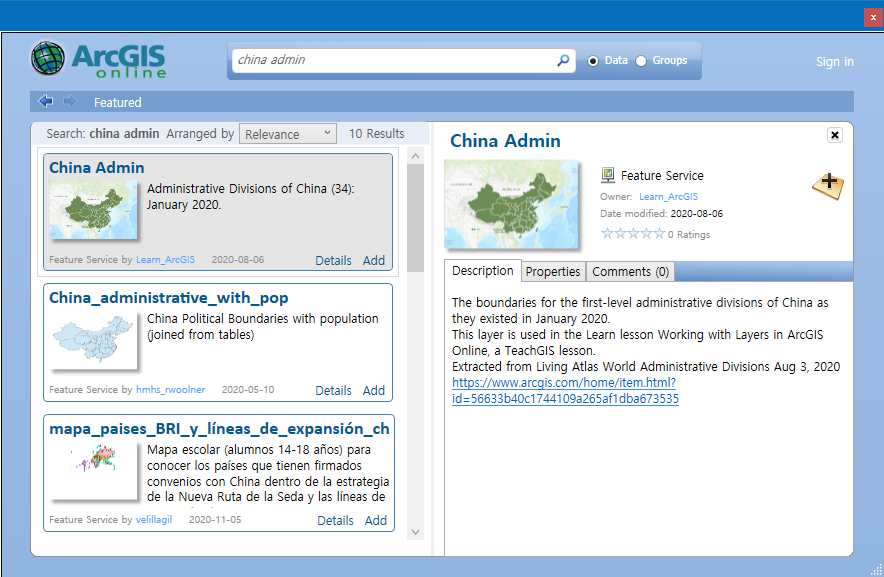Add the China_administrative_with_pop result
This screenshot has height=577, width=884.
pyautogui.click(x=374, y=390)
